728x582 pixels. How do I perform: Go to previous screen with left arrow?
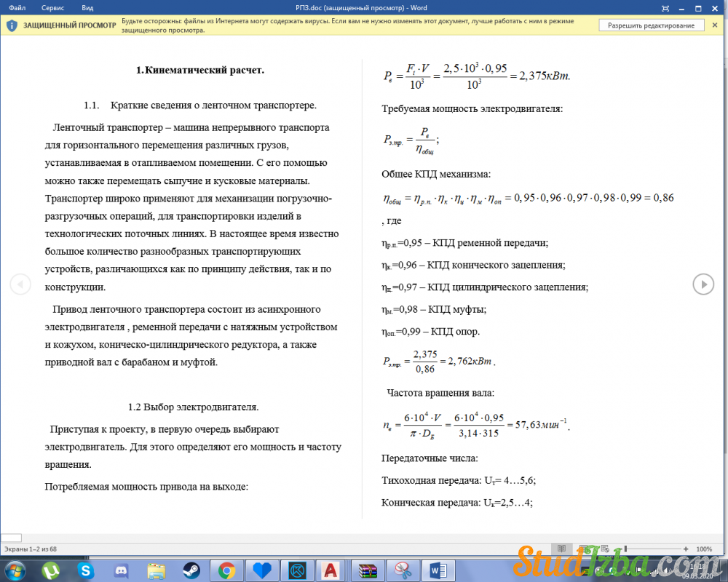pyautogui.click(x=20, y=284)
